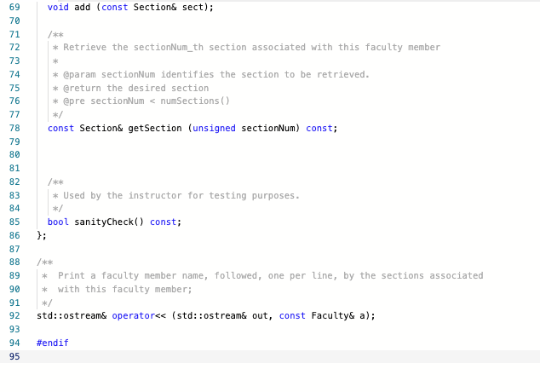Viewport: 540px width, 392px height.
Task: Click 'sanityCheck()' on line 85
Action: tap(109, 222)
